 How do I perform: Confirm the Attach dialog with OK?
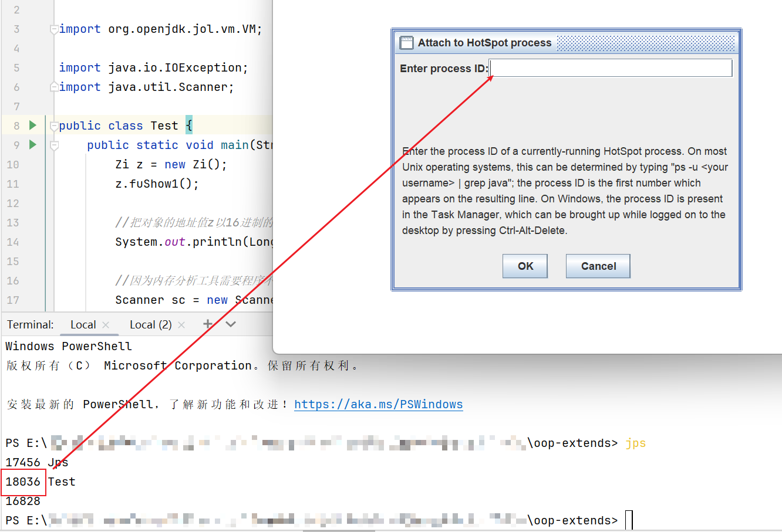coord(525,266)
